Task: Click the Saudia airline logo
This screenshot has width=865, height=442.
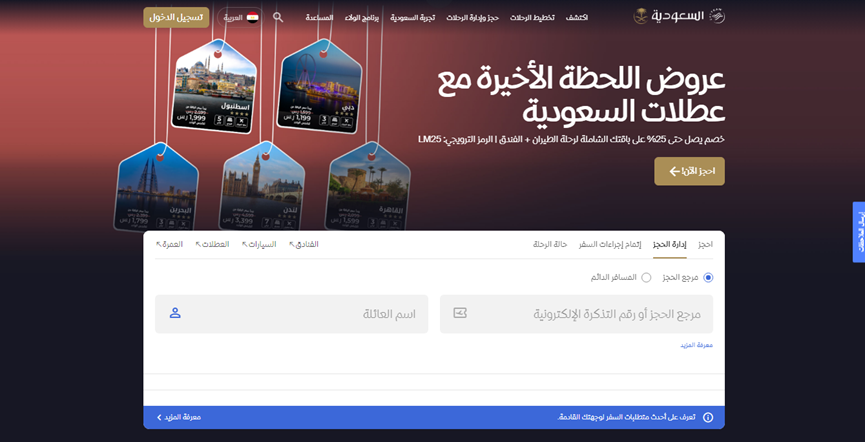Action: click(x=679, y=16)
